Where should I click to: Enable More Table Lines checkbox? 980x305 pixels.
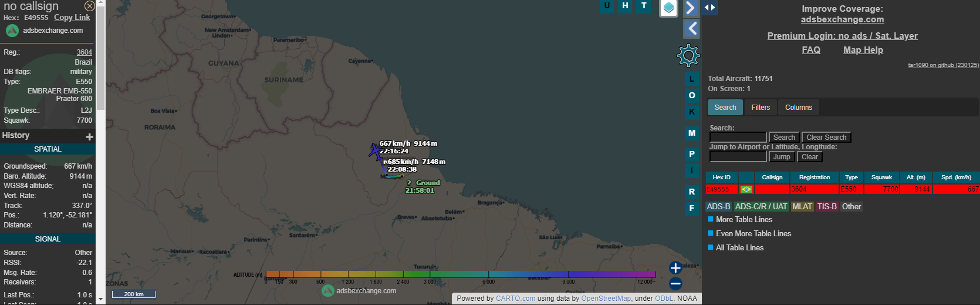pyautogui.click(x=711, y=219)
